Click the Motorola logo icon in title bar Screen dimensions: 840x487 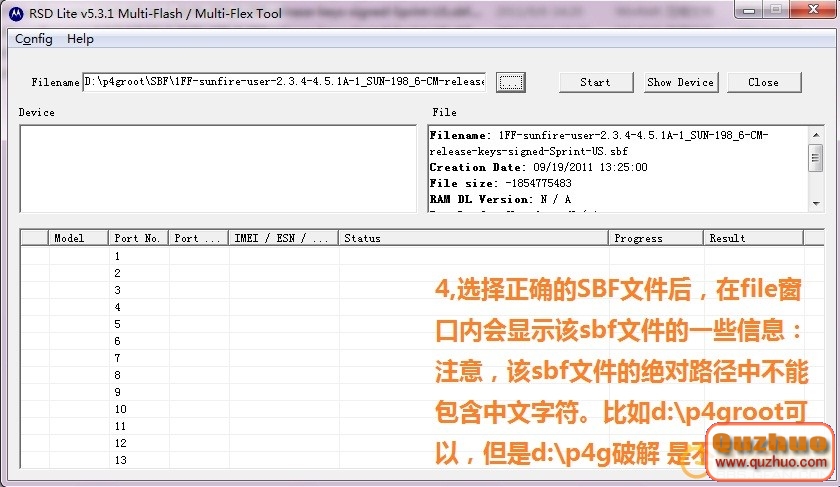point(16,13)
